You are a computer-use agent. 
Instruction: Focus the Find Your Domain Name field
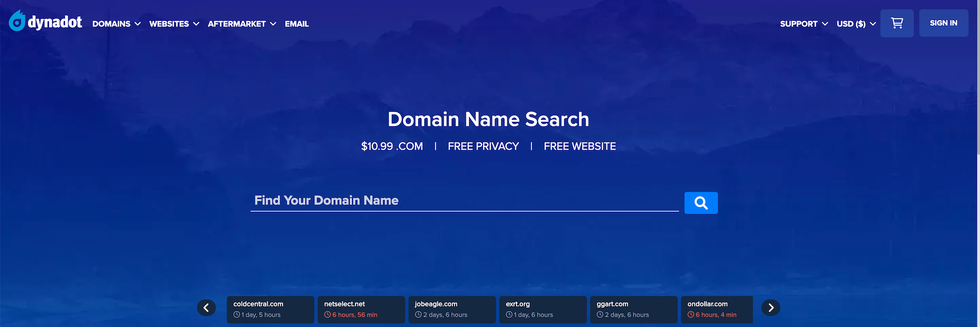point(464,201)
